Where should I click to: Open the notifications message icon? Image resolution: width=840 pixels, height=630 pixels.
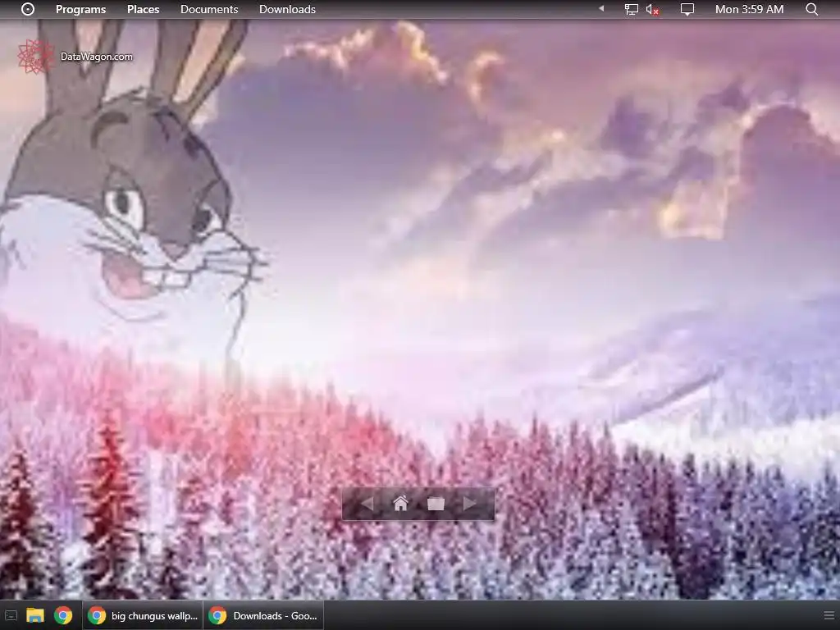687,9
